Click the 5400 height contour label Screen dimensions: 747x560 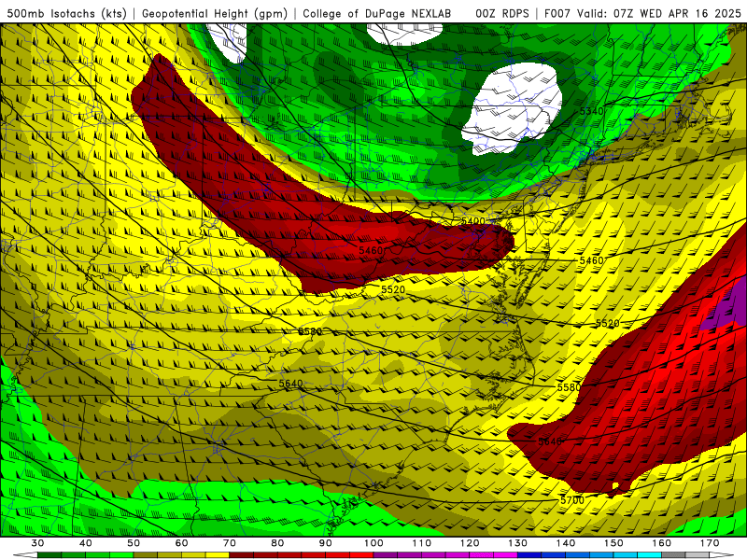(x=473, y=221)
